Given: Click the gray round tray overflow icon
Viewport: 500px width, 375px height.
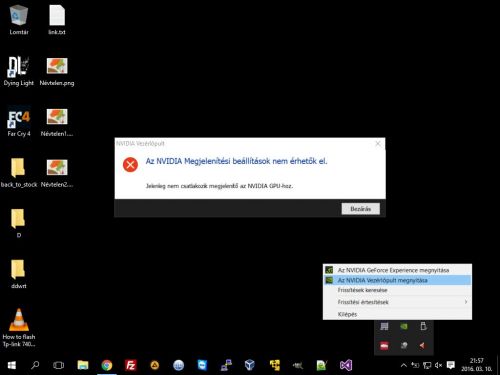Looking at the screenshot, I should tap(404, 346).
